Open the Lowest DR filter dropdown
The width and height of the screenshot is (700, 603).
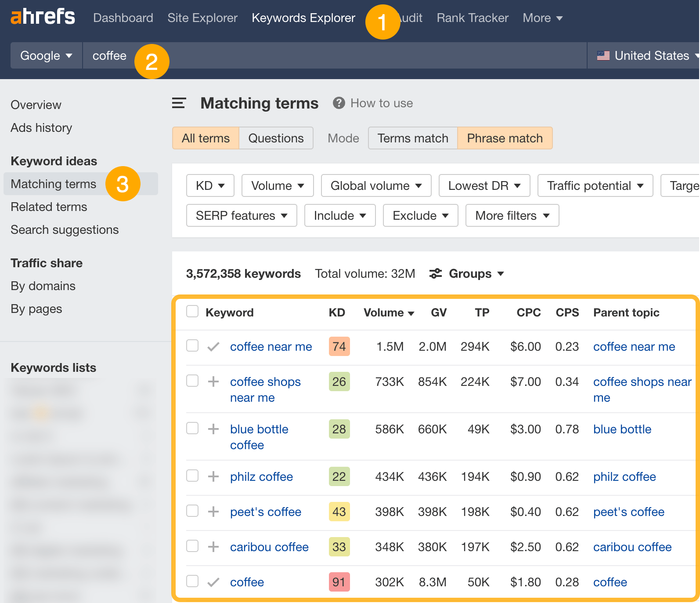pyautogui.click(x=484, y=185)
